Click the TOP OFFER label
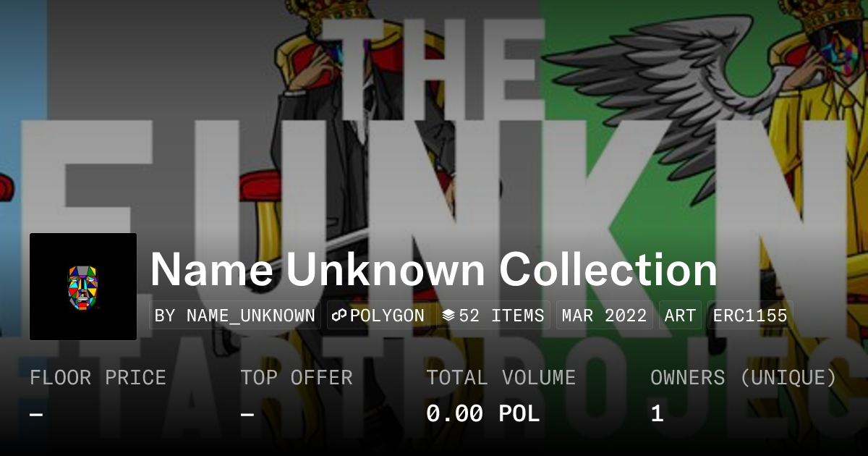 pos(297,378)
